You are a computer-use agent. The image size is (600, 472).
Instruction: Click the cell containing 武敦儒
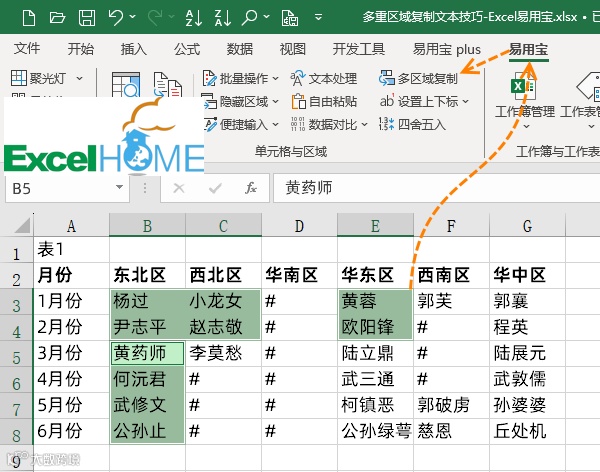[x=527, y=379]
